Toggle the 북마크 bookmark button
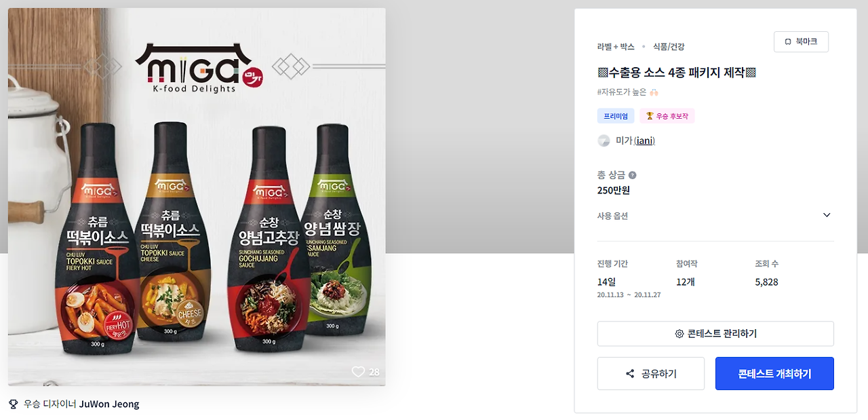 tap(801, 41)
